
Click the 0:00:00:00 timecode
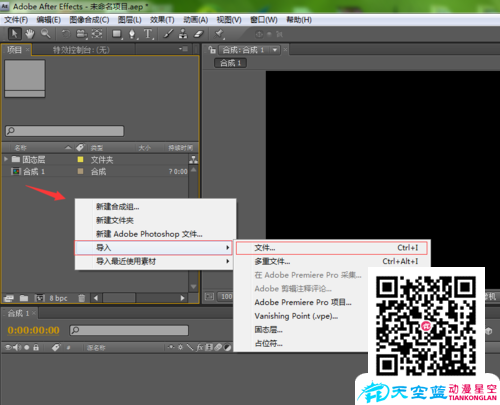click(33, 330)
